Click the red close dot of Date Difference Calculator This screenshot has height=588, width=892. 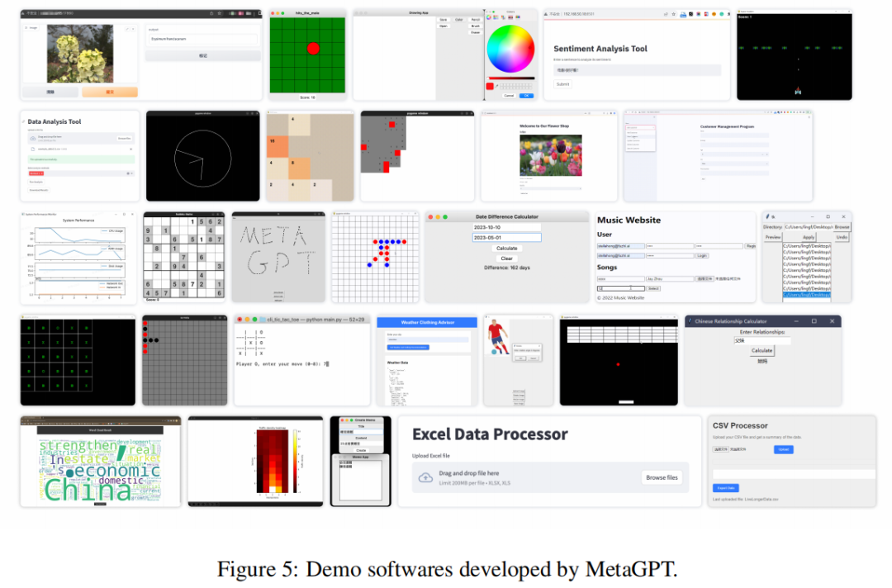pyautogui.click(x=430, y=216)
